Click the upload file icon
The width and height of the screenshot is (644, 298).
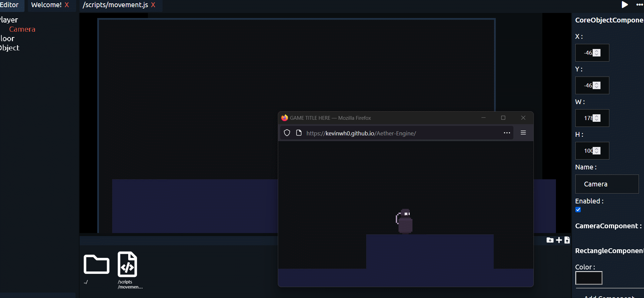point(567,240)
